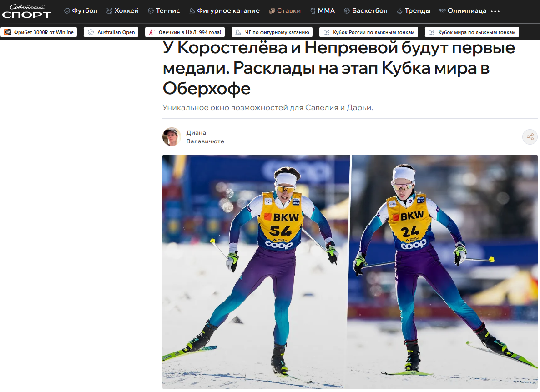Open the Ставки menu item
The width and height of the screenshot is (540, 392).
tap(284, 11)
